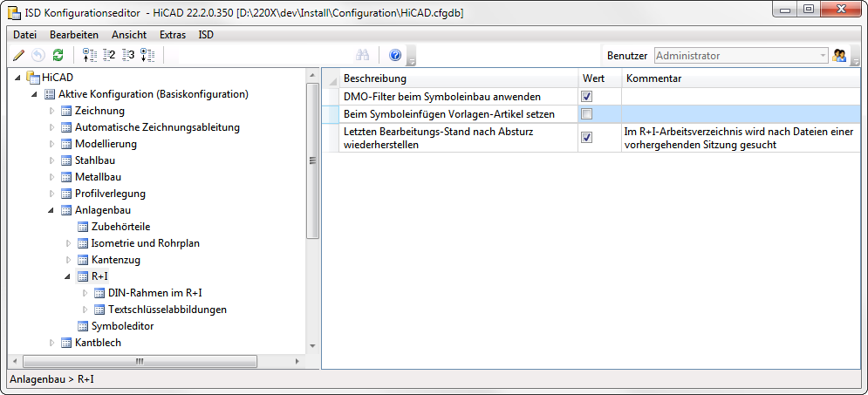The width and height of the screenshot is (868, 395).
Task: Check Beim Symboleinfügen Vorlagen-Artikel setzen
Action: click(x=587, y=114)
